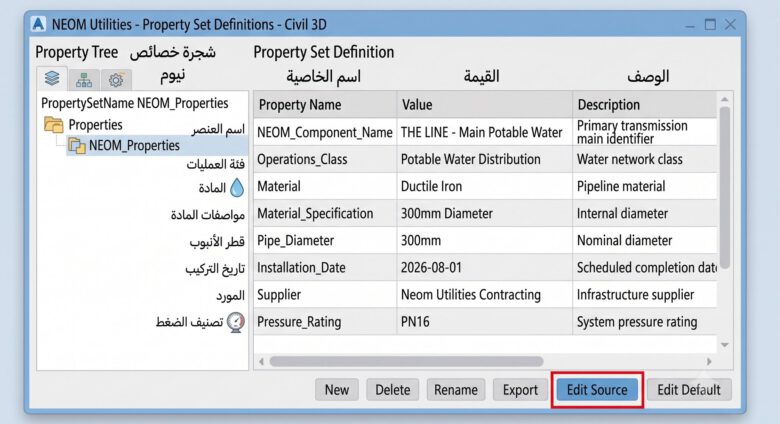Click the Primary transmission main identifier description
Viewport: 780px width, 424px height.
pyautogui.click(x=632, y=132)
